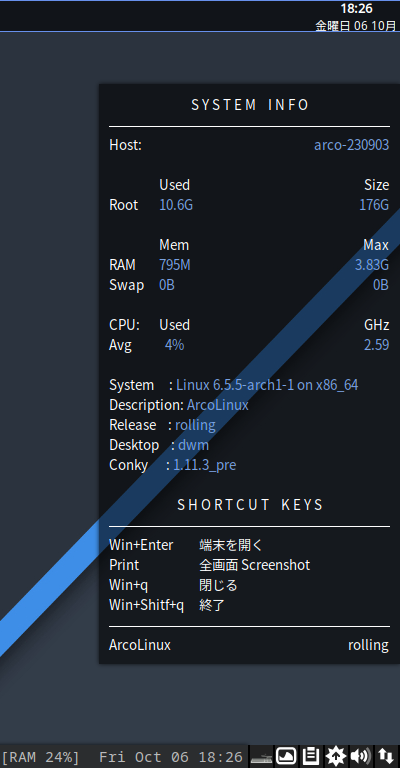The height and width of the screenshot is (768, 400).
Task: Click the RAM 24% status indicator
Action: pos(40,757)
